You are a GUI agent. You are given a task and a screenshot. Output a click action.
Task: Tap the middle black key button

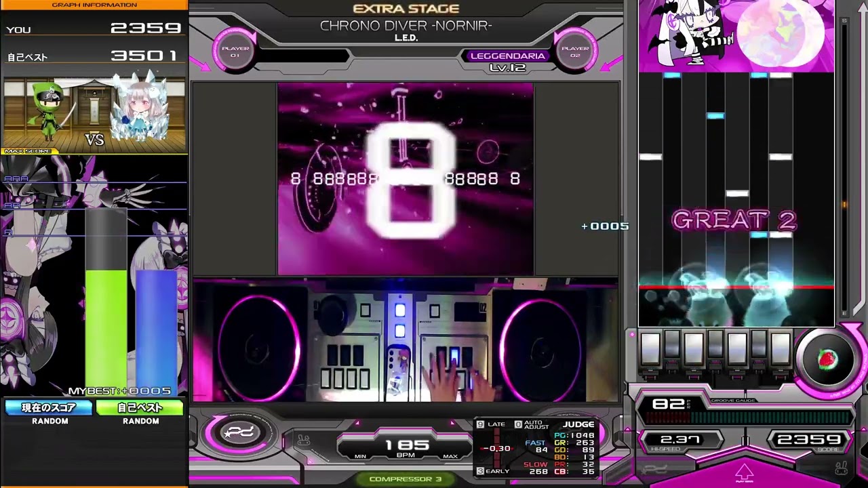(715, 344)
